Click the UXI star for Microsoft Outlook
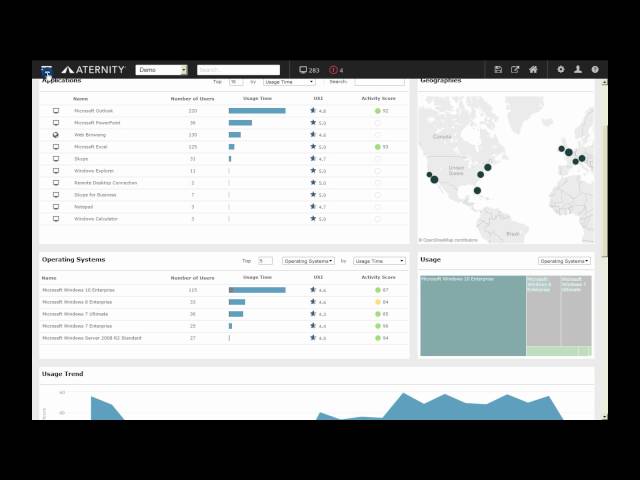The image size is (640, 480). pos(313,110)
